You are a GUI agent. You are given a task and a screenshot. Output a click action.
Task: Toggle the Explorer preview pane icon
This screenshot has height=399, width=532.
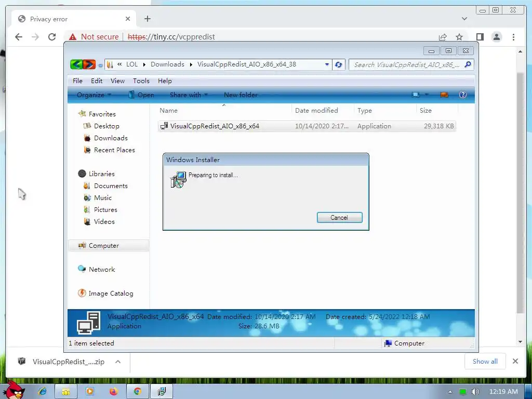pos(444,95)
